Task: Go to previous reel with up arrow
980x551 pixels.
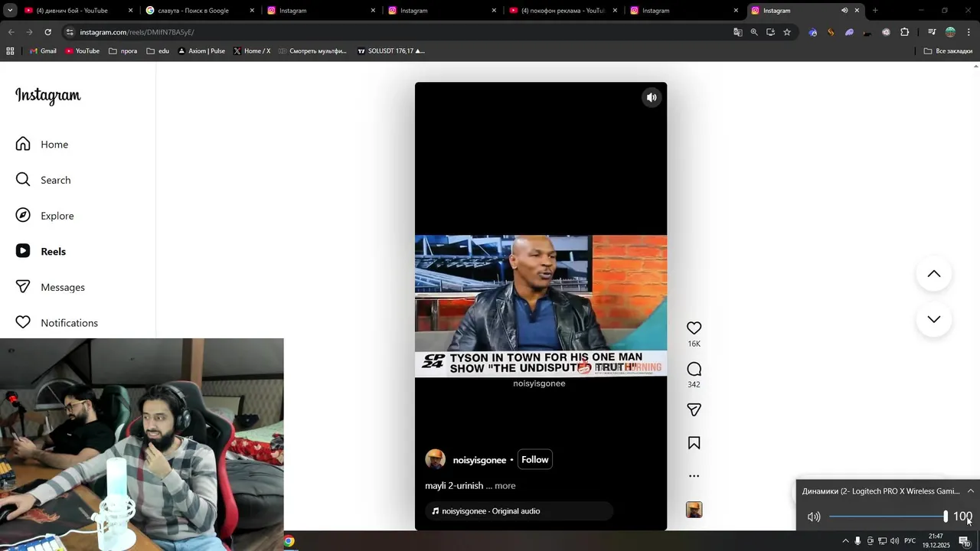Action: click(933, 274)
